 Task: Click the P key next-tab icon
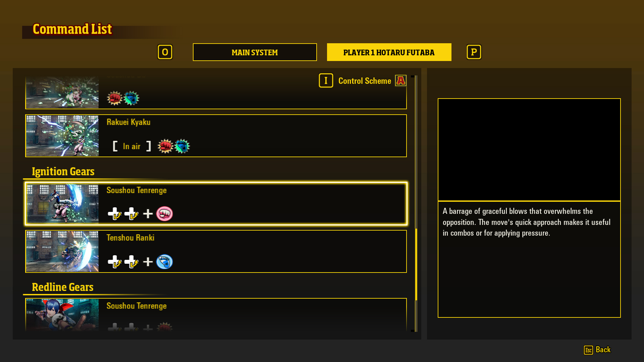tap(474, 52)
